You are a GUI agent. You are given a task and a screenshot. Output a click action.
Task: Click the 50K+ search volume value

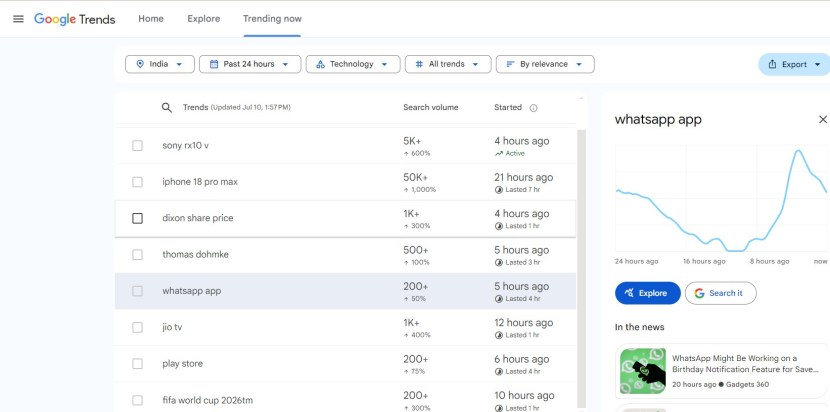(416, 177)
